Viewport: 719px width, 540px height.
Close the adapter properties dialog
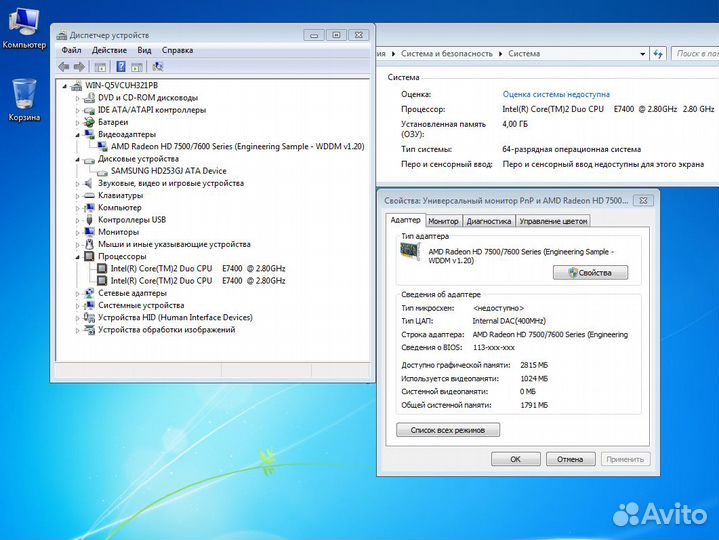pos(643,200)
